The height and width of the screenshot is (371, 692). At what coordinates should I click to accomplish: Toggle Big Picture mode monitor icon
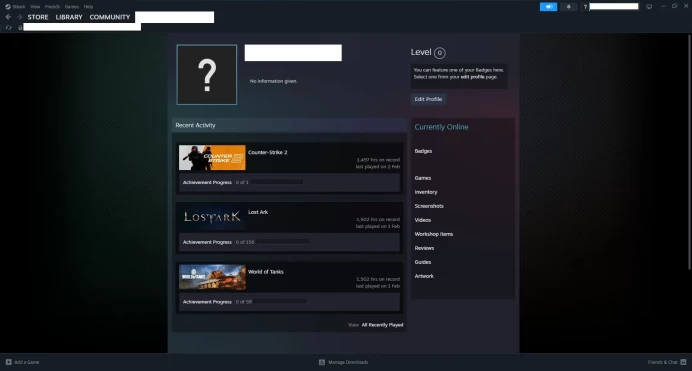click(649, 7)
